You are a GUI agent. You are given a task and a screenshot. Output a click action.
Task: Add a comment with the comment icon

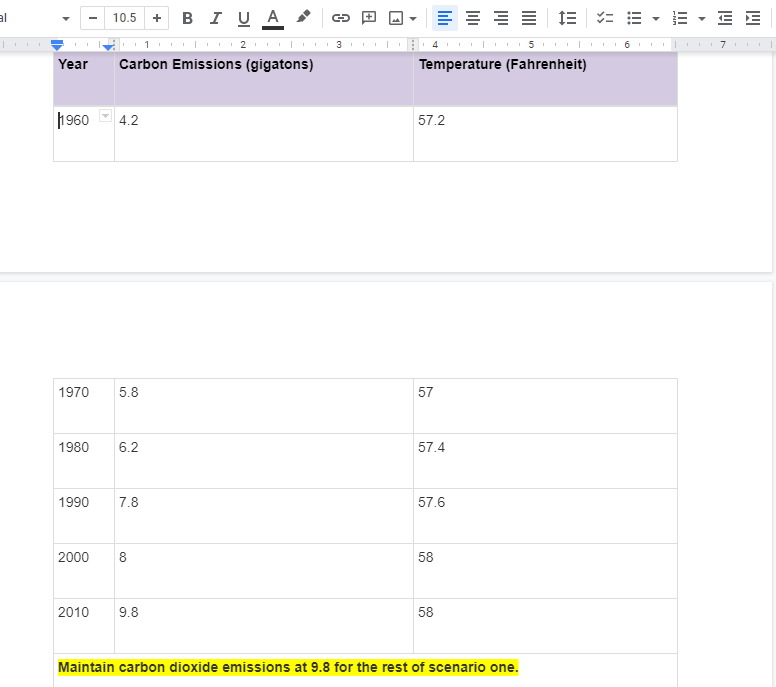click(369, 18)
